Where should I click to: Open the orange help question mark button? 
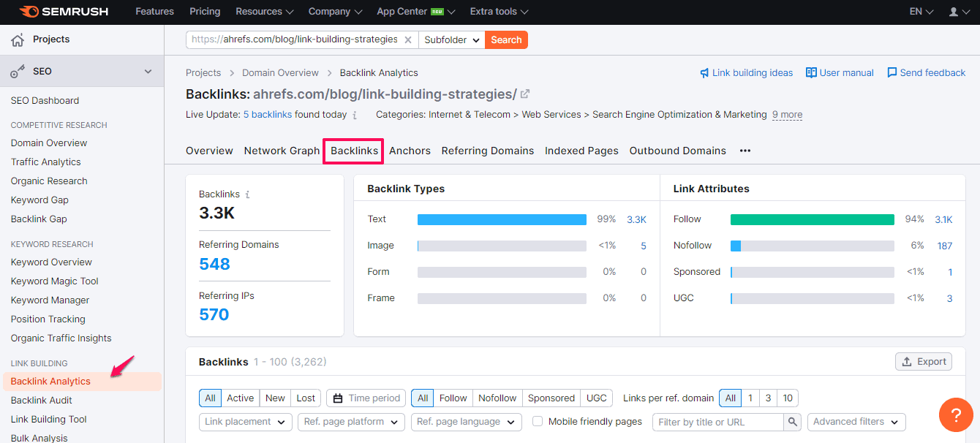pyautogui.click(x=956, y=415)
